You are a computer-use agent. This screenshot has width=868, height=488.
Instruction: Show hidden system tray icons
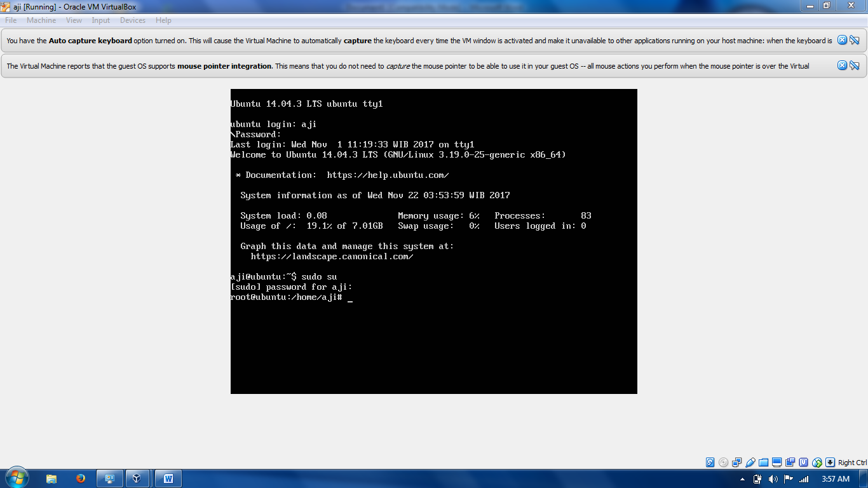(x=743, y=479)
